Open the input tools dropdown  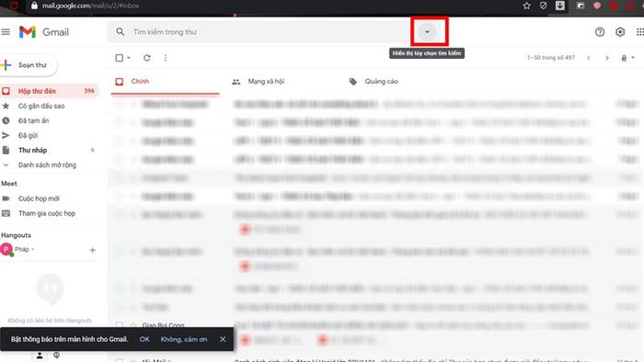627,58
